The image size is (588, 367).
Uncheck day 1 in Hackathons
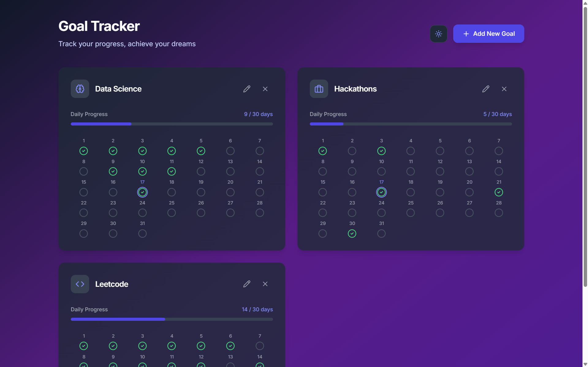(323, 151)
